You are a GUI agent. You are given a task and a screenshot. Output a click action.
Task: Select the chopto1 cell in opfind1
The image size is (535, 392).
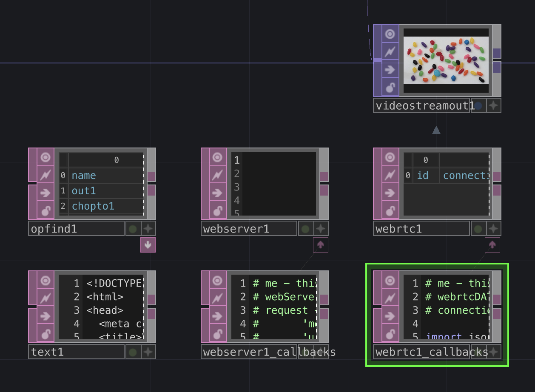[93, 206]
